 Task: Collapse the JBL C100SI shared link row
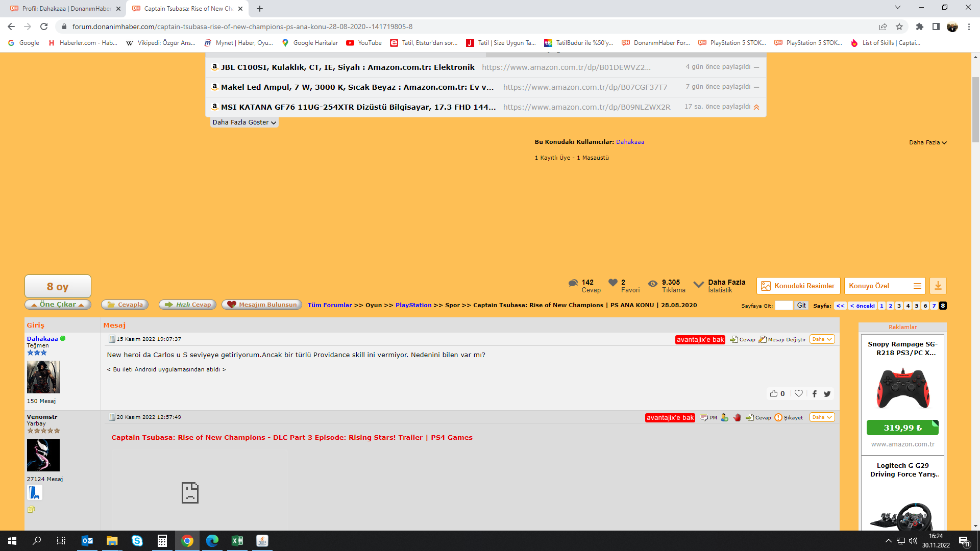(x=756, y=67)
